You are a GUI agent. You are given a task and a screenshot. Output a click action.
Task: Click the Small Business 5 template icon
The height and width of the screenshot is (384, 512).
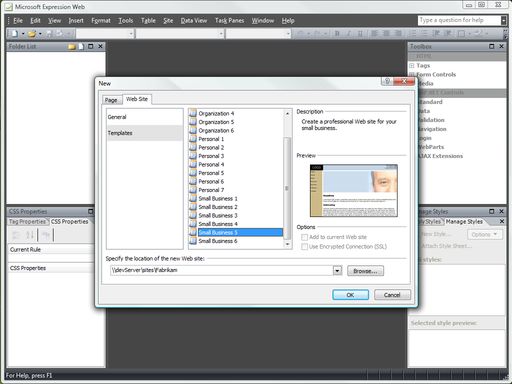(193, 232)
